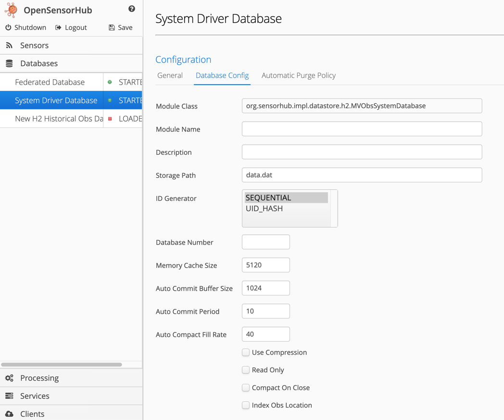Switch to the General tab
Screen dimensions: 504x420
(170, 75)
